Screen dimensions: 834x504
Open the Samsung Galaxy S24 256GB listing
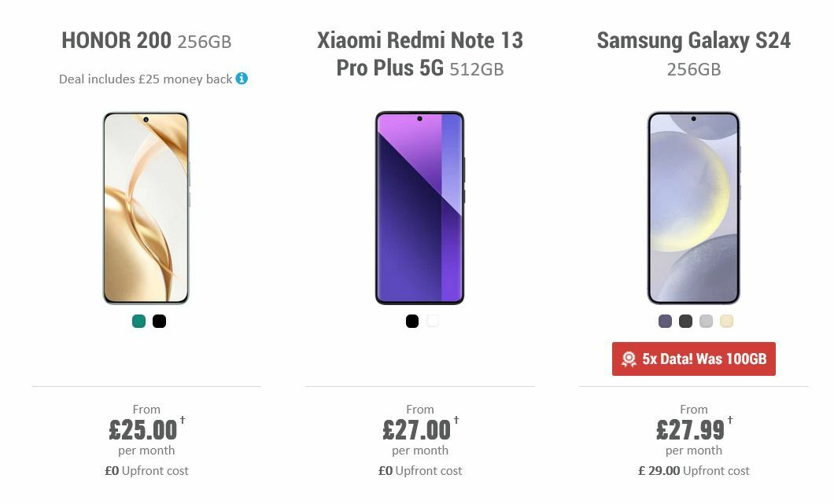[x=694, y=52]
